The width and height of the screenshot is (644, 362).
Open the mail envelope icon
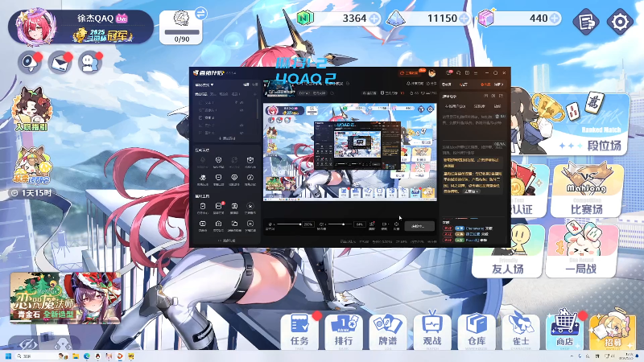[x=60, y=63]
